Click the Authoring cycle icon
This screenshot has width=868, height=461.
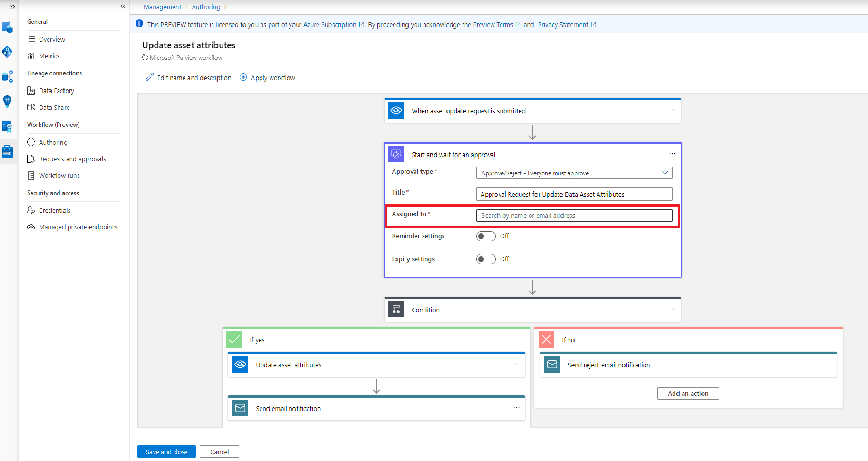click(31, 142)
